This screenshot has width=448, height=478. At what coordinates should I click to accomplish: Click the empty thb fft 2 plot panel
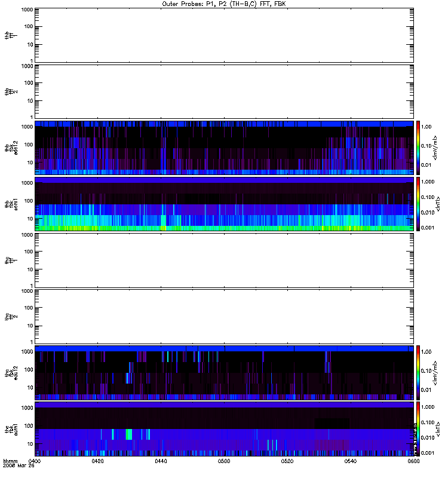coord(224,91)
